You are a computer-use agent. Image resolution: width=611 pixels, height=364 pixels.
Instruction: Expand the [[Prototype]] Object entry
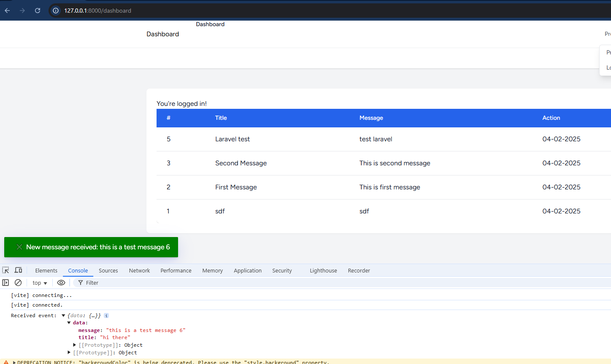click(x=75, y=345)
